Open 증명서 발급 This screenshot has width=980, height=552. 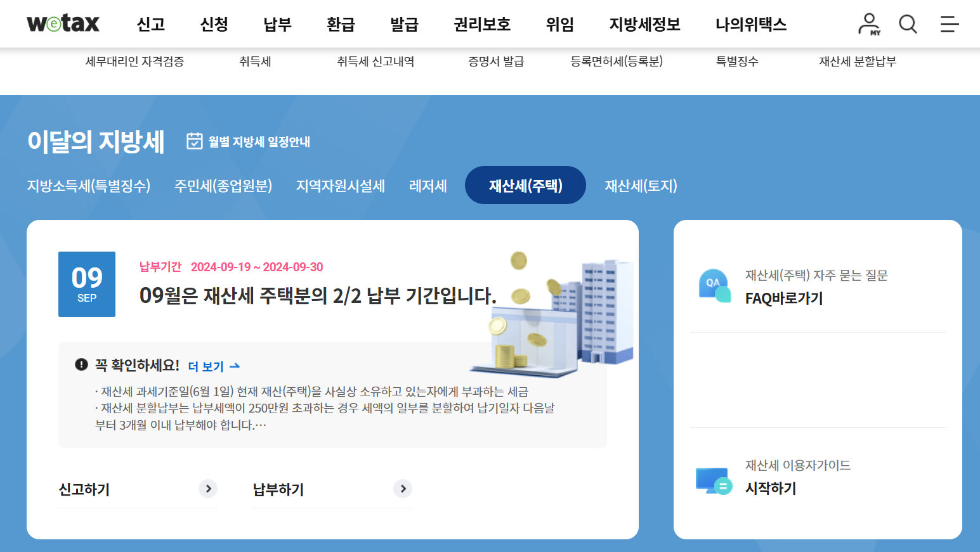[496, 61]
